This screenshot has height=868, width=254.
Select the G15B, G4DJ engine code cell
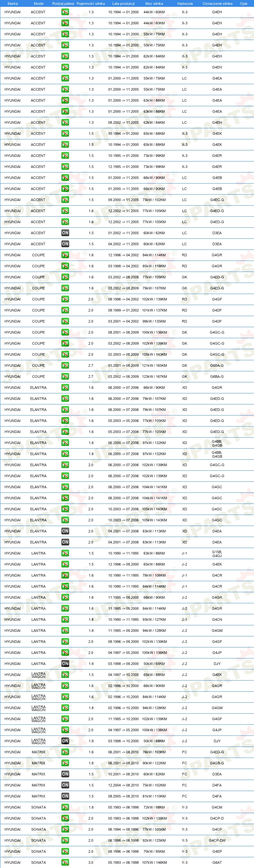[217, 554]
